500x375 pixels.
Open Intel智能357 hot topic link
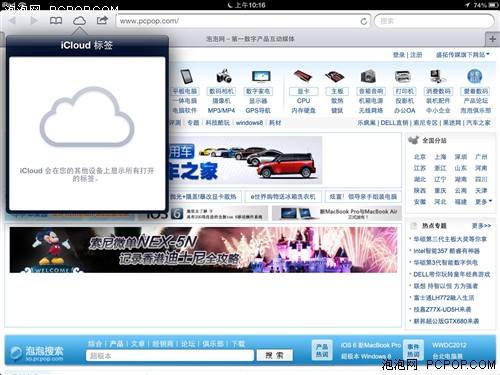coord(446,251)
